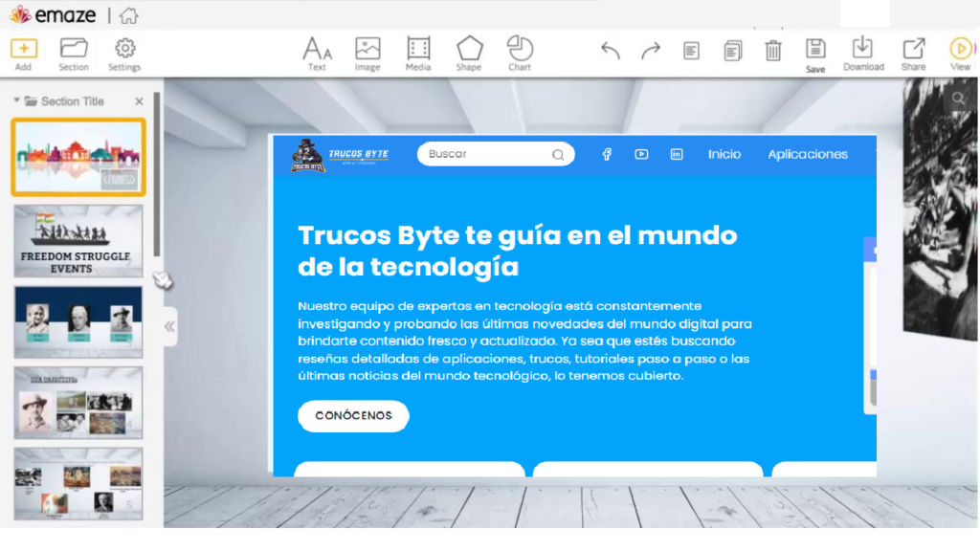This screenshot has width=980, height=551.
Task: Select the fifth slide thumbnail
Action: click(78, 483)
